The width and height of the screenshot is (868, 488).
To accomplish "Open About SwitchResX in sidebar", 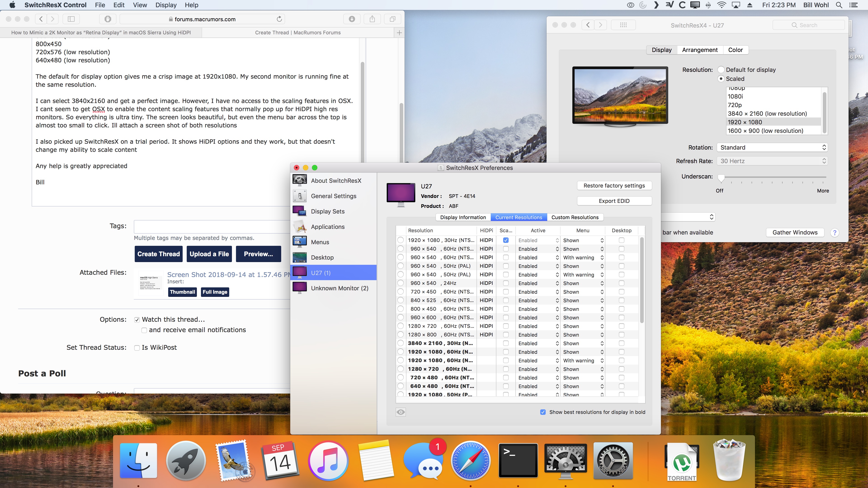I will tap(333, 181).
